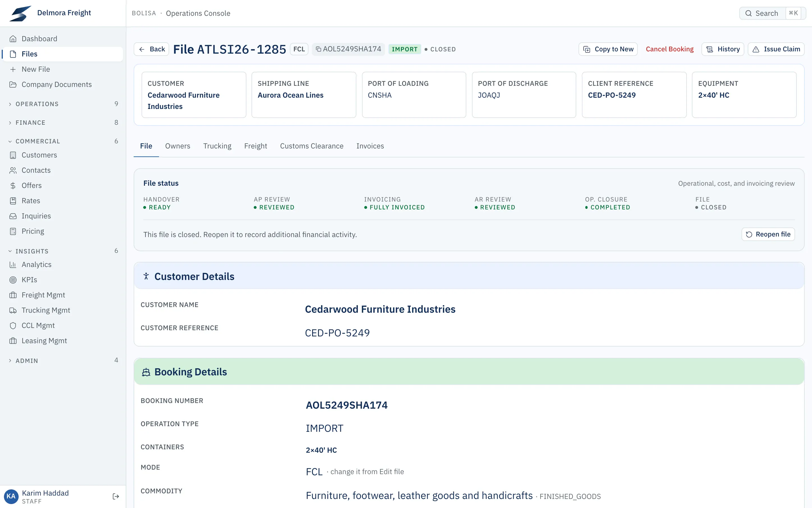This screenshot has height=508, width=812.
Task: Click the KPIs target icon
Action: [x=13, y=280]
